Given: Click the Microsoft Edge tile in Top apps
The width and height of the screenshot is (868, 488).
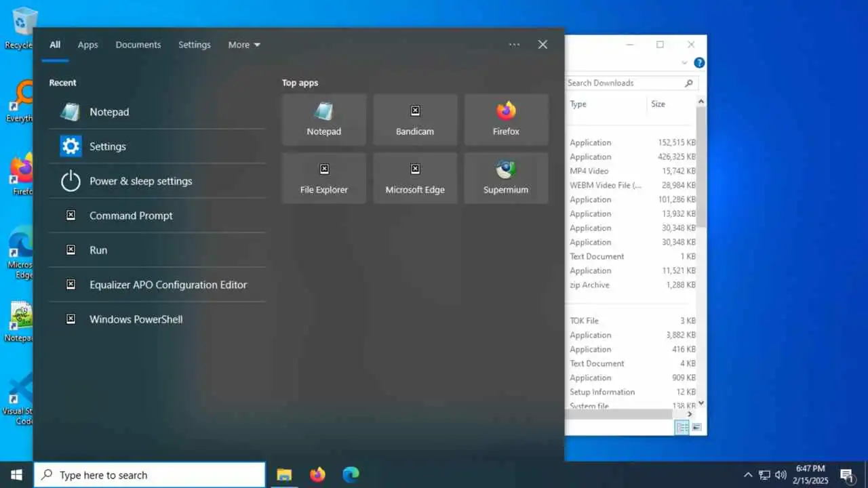Looking at the screenshot, I should tap(415, 178).
